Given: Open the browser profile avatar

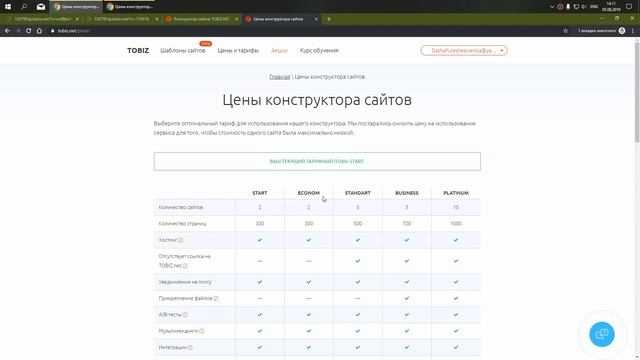Looking at the screenshot, I should point(622,31).
